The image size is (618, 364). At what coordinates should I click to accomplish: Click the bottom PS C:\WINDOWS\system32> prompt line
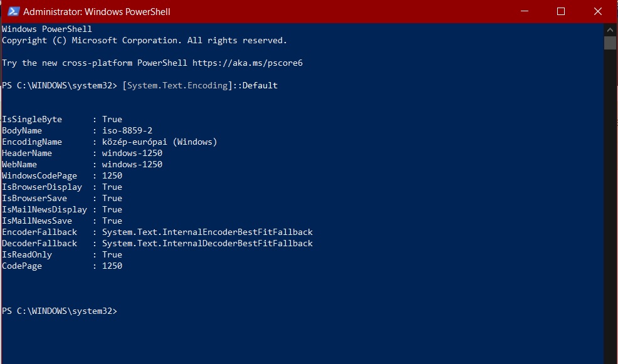coord(60,311)
